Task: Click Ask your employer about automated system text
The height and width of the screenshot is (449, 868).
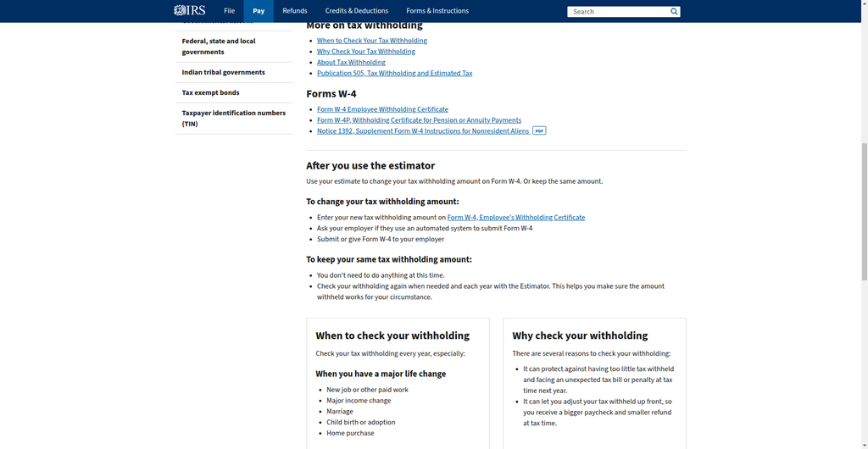Action: click(425, 229)
